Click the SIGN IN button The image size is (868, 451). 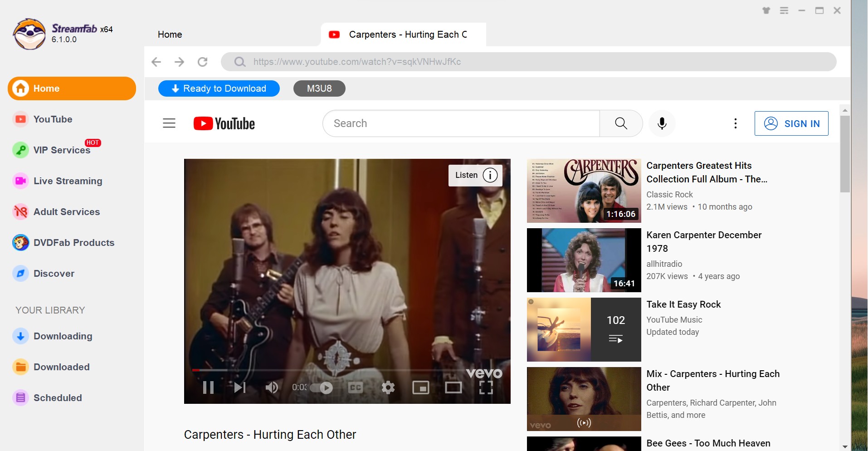coord(791,123)
